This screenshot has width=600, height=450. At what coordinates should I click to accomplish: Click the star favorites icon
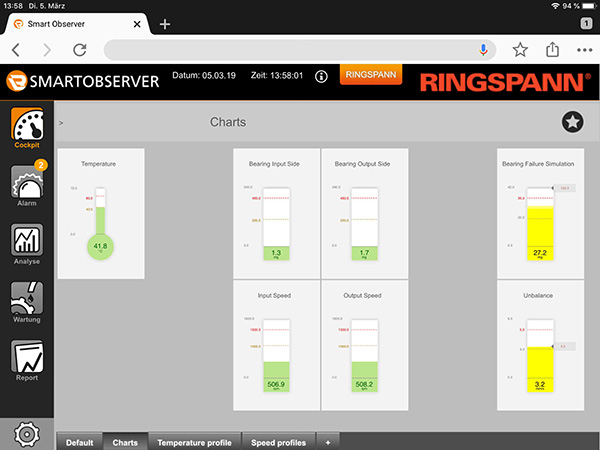tap(572, 122)
